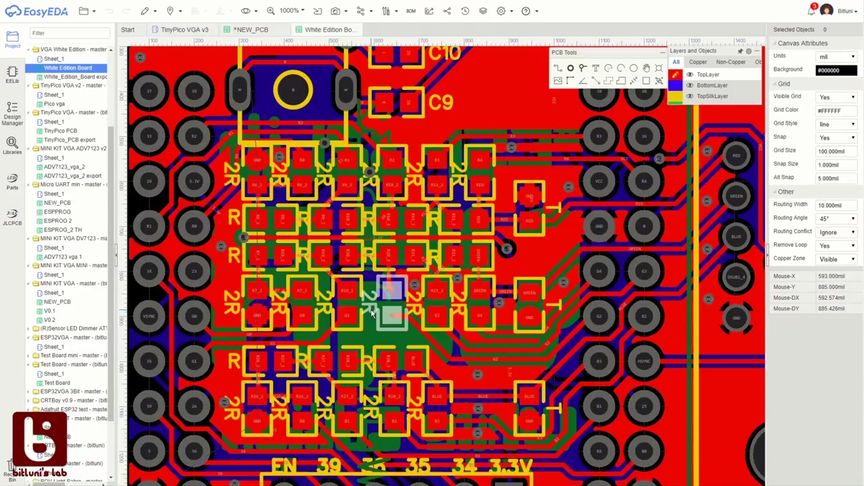Select the Circle tool in PCB Tools

pyautogui.click(x=634, y=68)
